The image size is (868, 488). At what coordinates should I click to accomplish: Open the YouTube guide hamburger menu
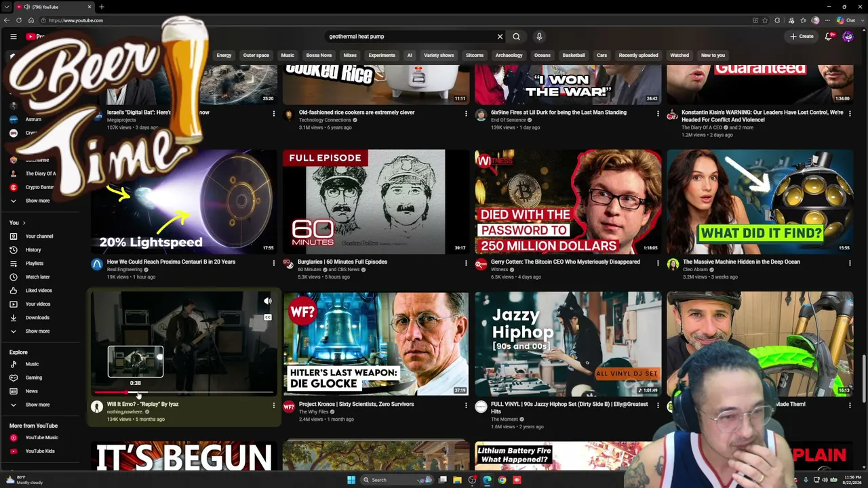coord(13,37)
